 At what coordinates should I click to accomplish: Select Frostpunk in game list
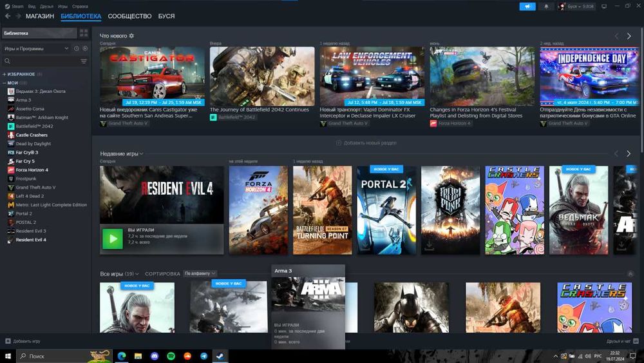(26, 179)
